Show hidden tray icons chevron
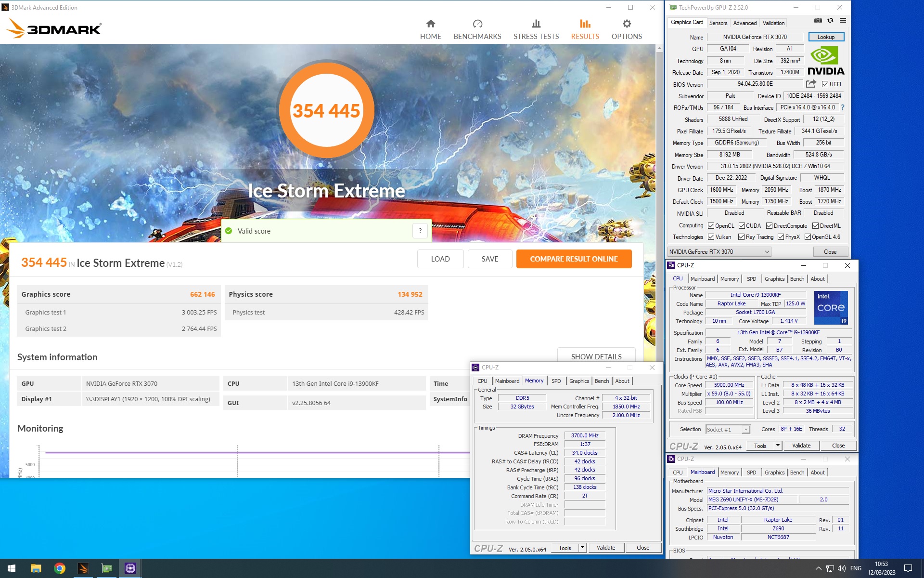 (818, 568)
